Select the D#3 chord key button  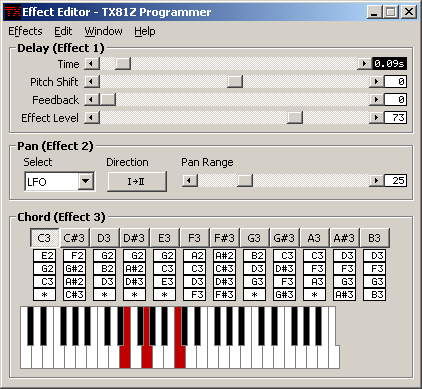pyautogui.click(x=134, y=238)
